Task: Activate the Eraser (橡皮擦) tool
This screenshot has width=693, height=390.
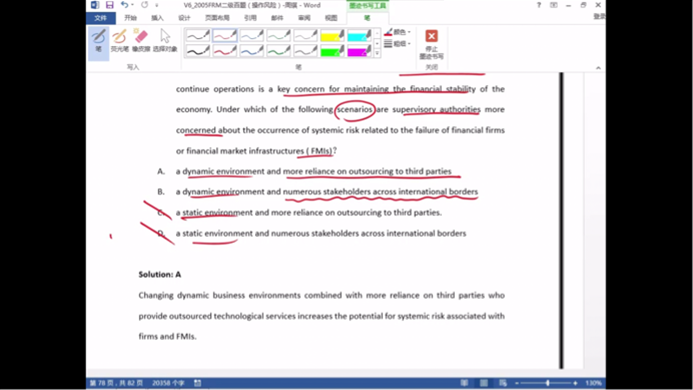Action: click(141, 40)
